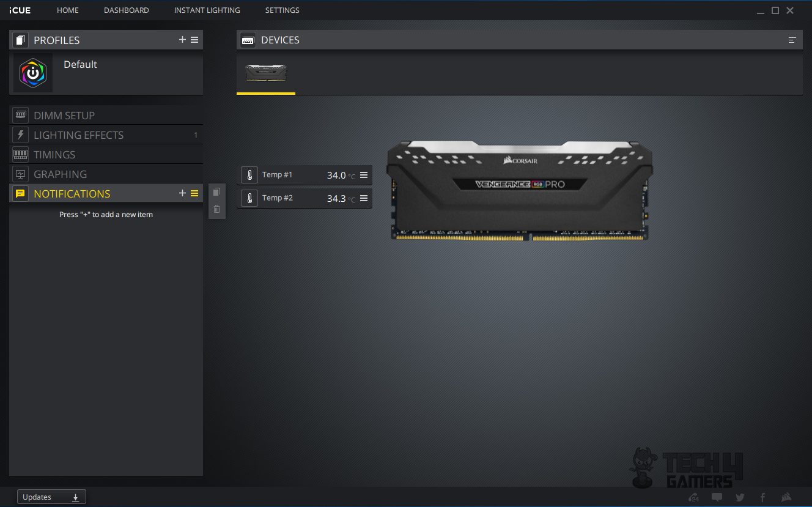This screenshot has height=507, width=812.
Task: Switch to the DASHBOARD tab
Action: coord(127,10)
